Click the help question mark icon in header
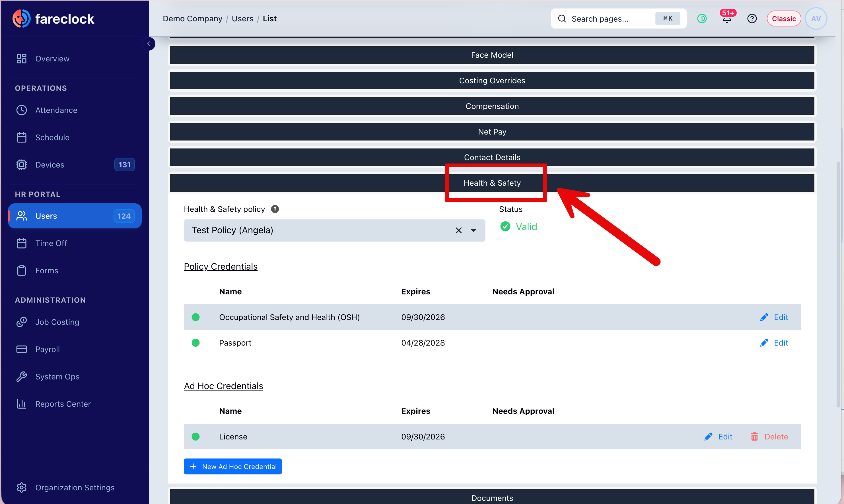This screenshot has width=844, height=504. coord(752,19)
